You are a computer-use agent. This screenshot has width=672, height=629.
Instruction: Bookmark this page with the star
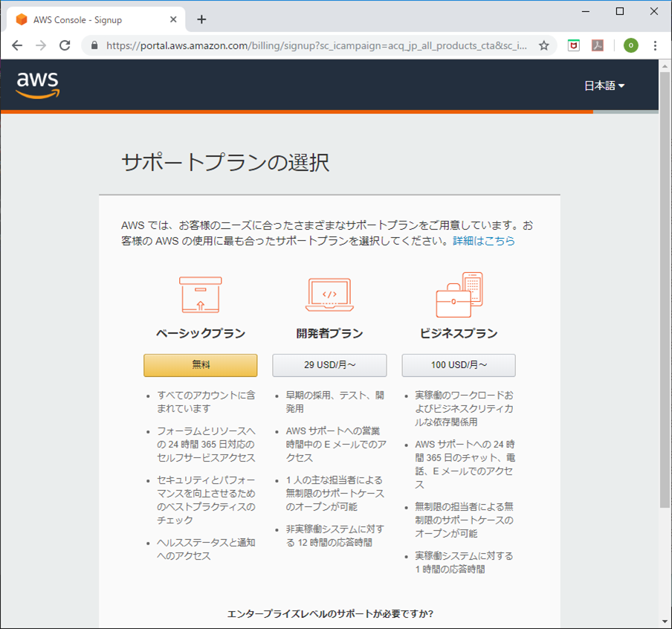(544, 45)
